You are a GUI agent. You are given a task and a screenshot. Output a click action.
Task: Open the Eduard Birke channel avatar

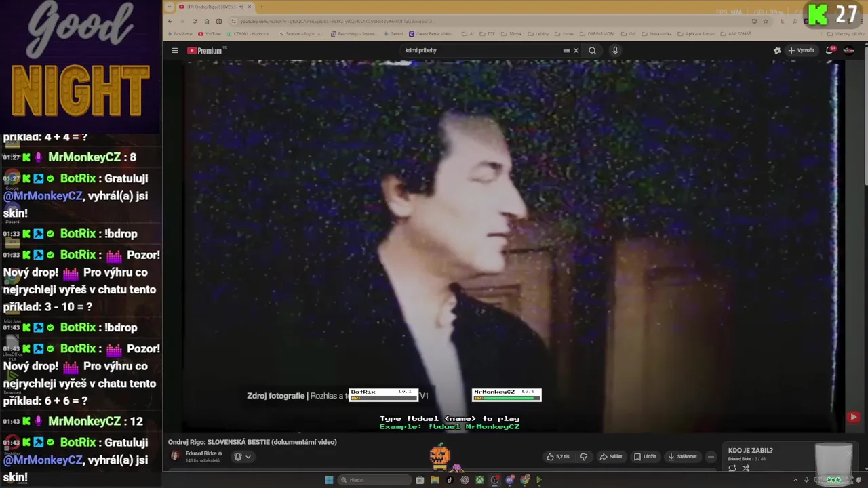pos(175,456)
